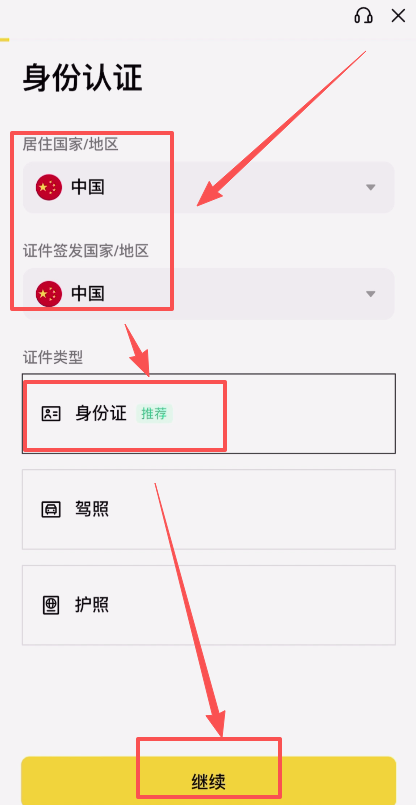Click the ID card icon beside 身份证

pos(51,413)
